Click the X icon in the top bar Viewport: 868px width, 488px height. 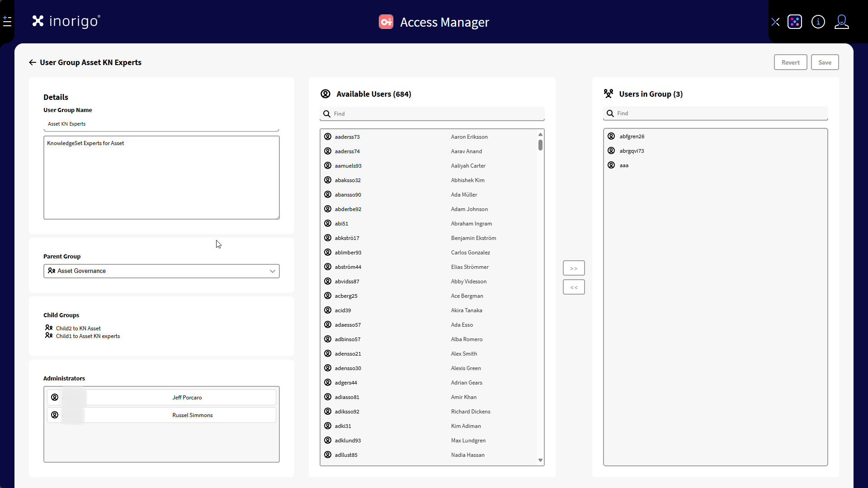(775, 22)
